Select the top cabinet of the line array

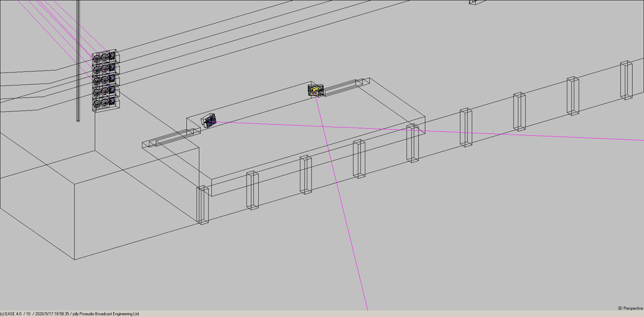tap(104, 57)
